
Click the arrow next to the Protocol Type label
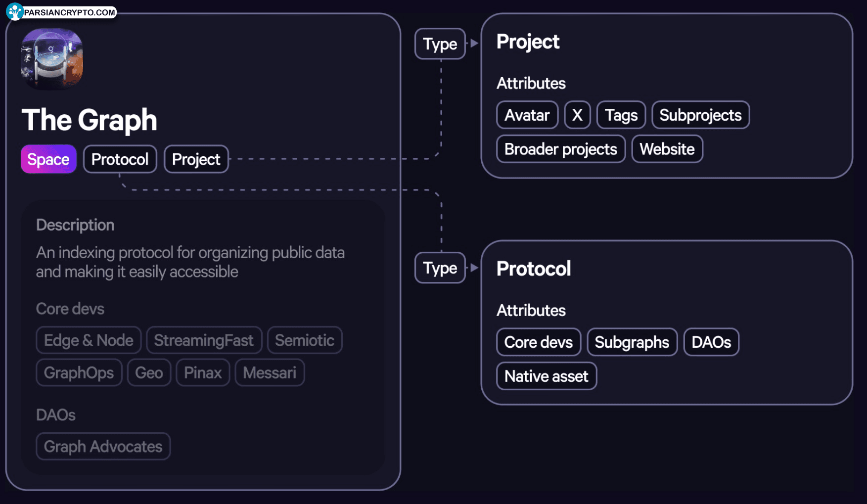(474, 268)
